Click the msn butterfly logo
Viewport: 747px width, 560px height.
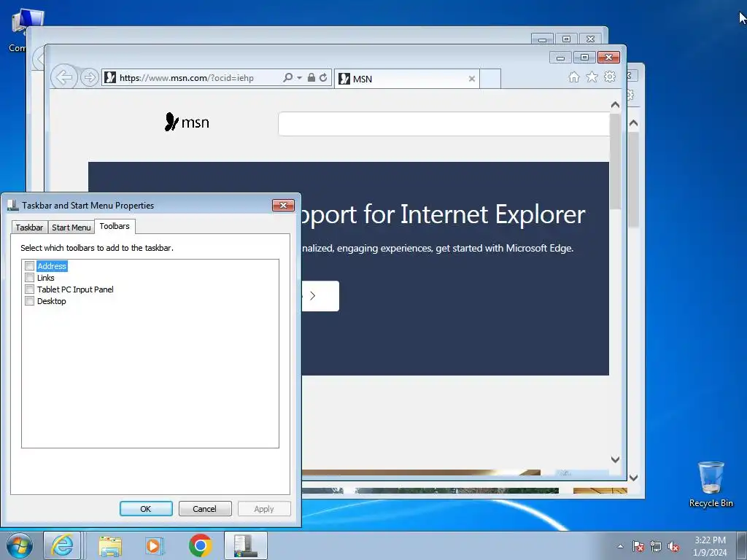pyautogui.click(x=187, y=122)
